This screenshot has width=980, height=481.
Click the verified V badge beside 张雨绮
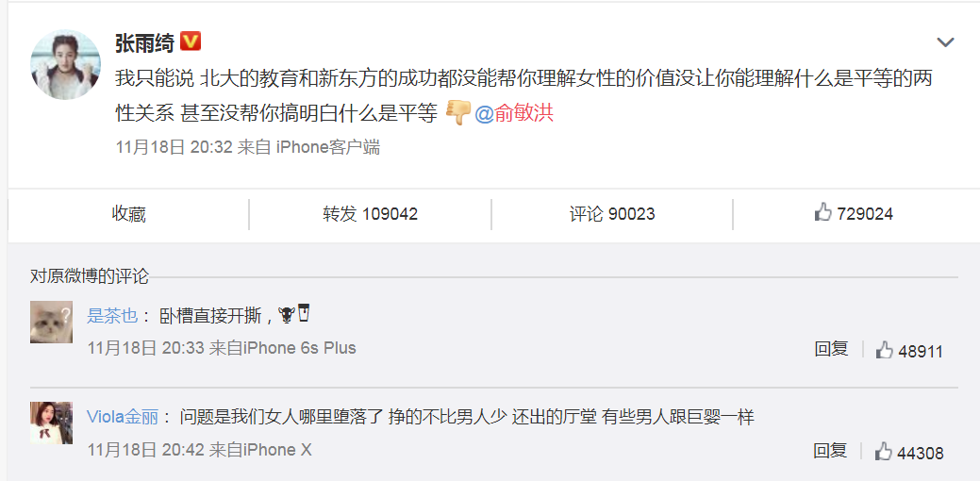(190, 42)
